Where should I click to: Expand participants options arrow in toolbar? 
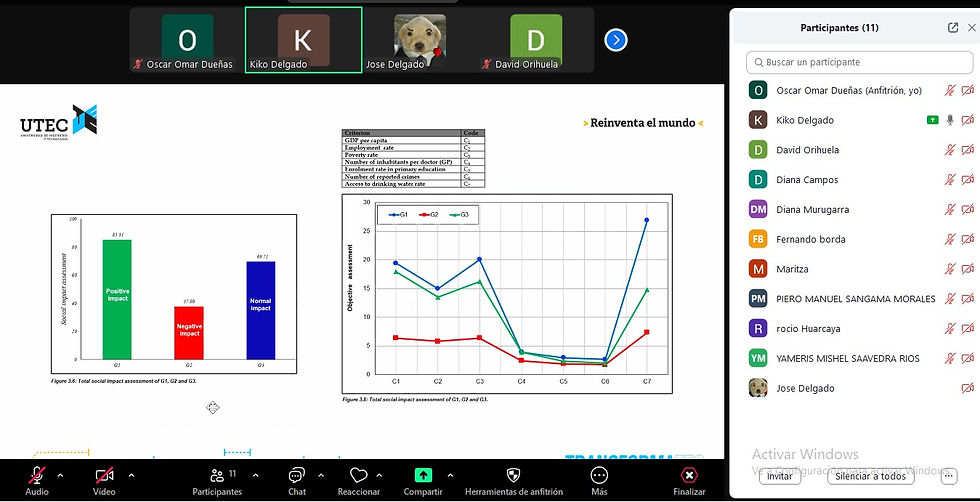(x=255, y=476)
